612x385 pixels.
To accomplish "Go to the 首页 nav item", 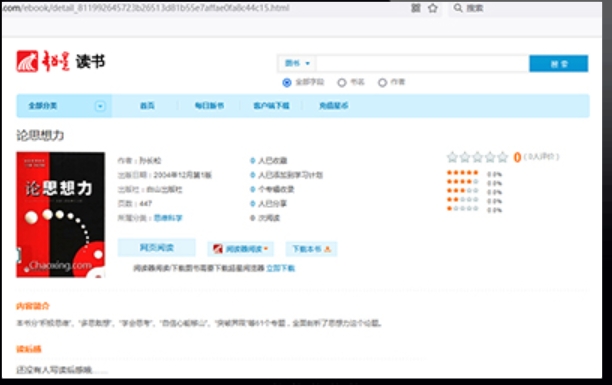I will (147, 106).
